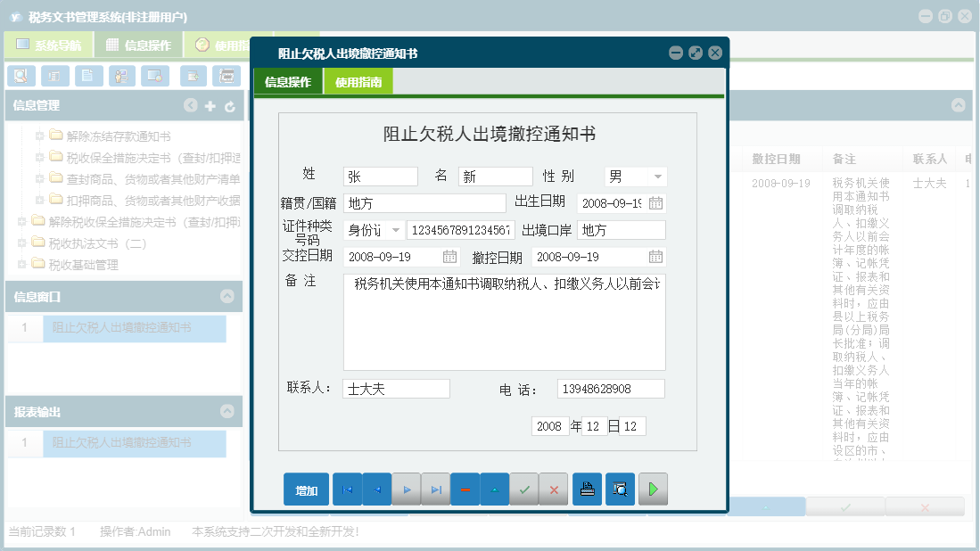Viewport: 980px width, 551px height.
Task: Collapse the 信息窗口 panel
Action: 227,298
